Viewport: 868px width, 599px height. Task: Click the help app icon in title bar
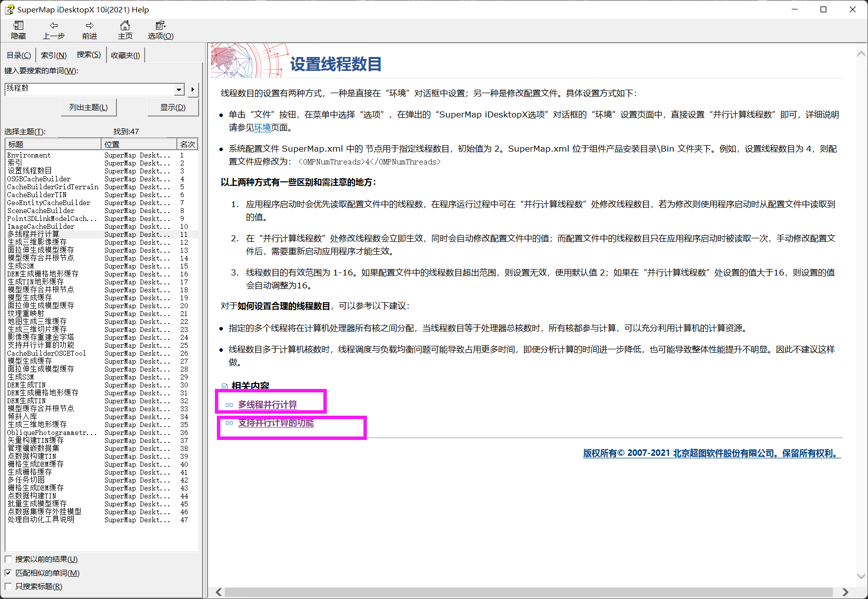[x=9, y=9]
